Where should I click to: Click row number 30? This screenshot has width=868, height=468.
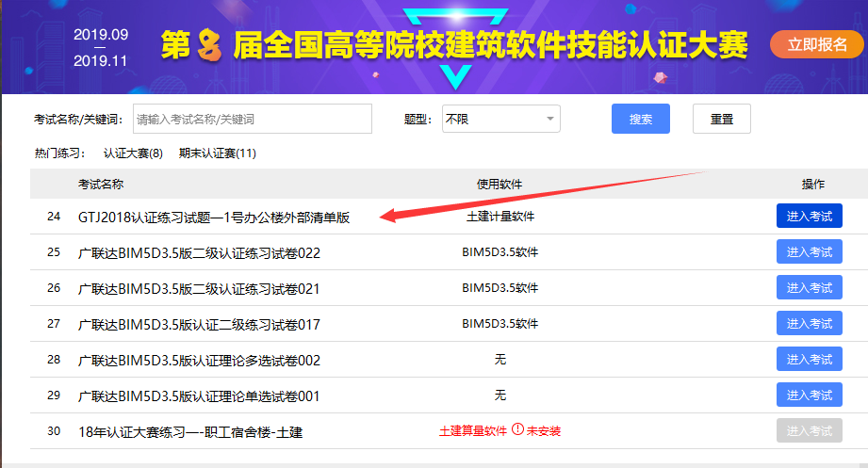tap(54, 431)
